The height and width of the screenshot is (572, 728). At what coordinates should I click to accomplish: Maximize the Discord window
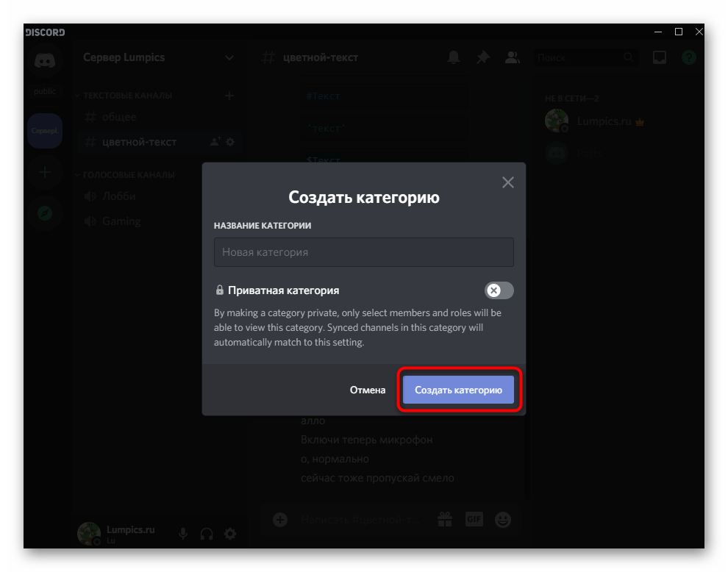pyautogui.click(x=678, y=32)
